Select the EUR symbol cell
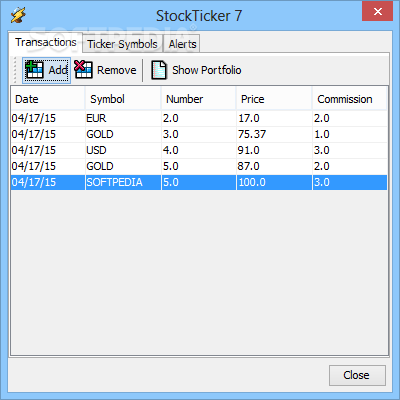400x400 pixels. (123, 118)
